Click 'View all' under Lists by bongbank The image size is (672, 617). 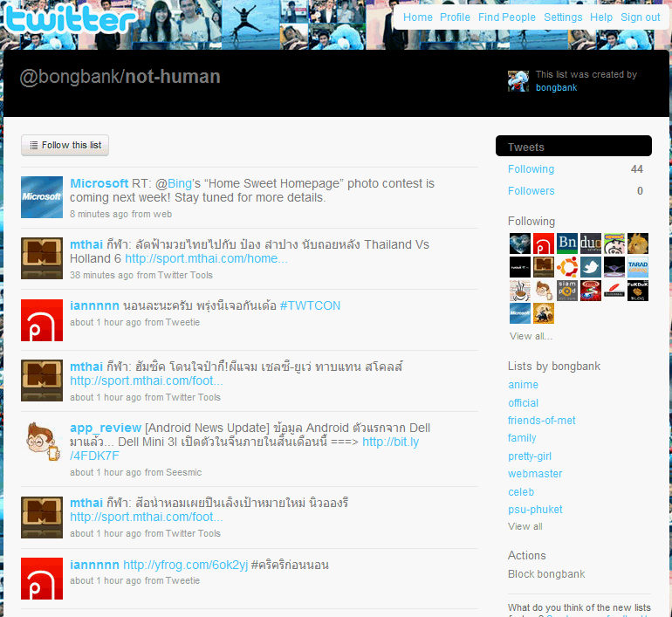tap(525, 526)
